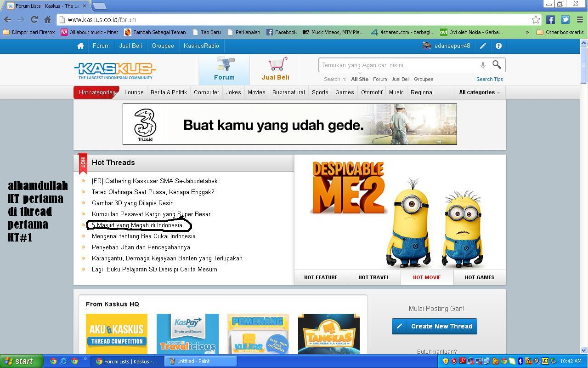The width and height of the screenshot is (588, 368).
Task: Open the Travelicious KasPay thumbnail
Action: (x=187, y=334)
